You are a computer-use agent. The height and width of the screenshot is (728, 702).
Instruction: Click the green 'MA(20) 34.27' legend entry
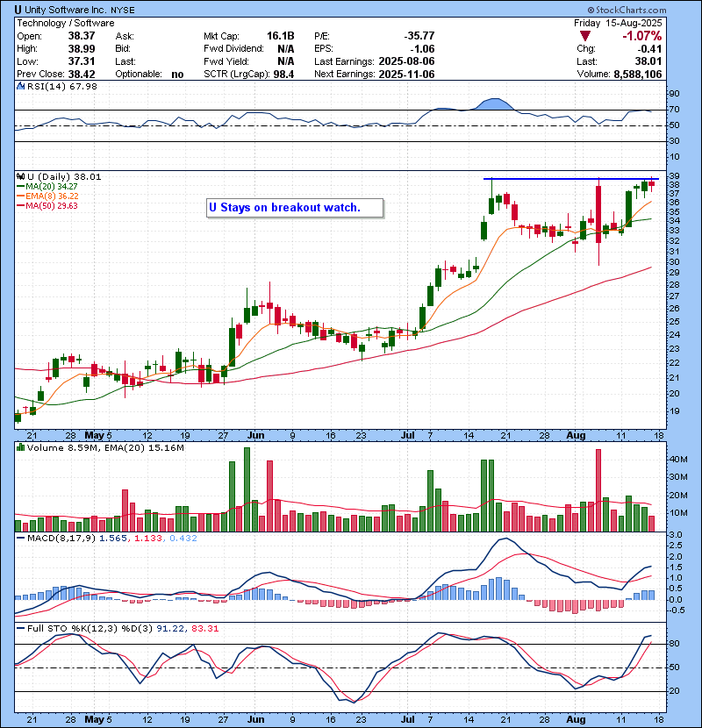pyautogui.click(x=47, y=186)
